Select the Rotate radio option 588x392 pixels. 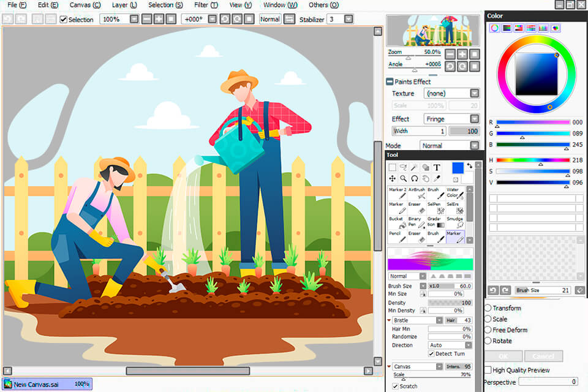488,341
